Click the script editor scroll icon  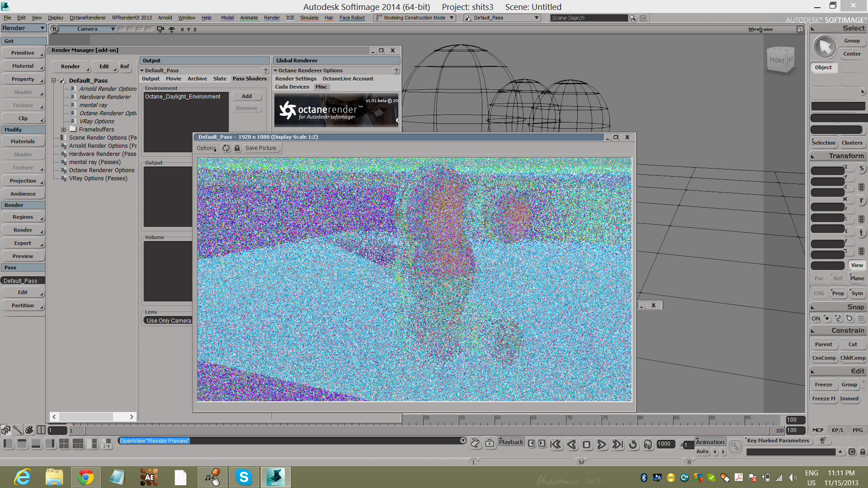coord(475,443)
